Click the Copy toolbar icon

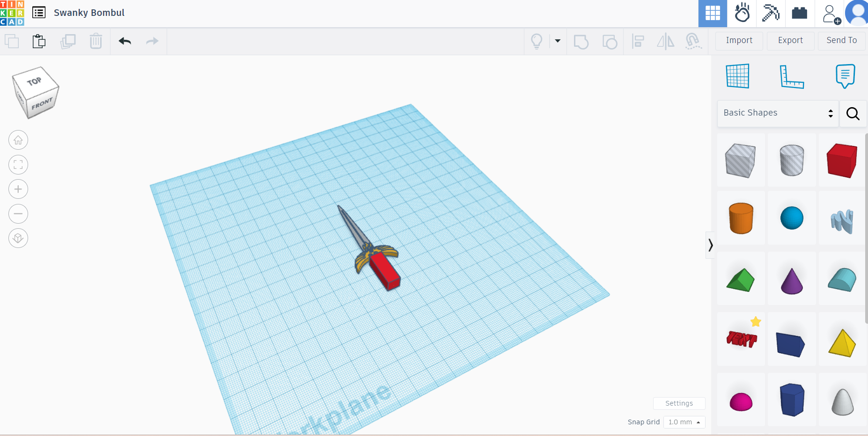point(12,41)
